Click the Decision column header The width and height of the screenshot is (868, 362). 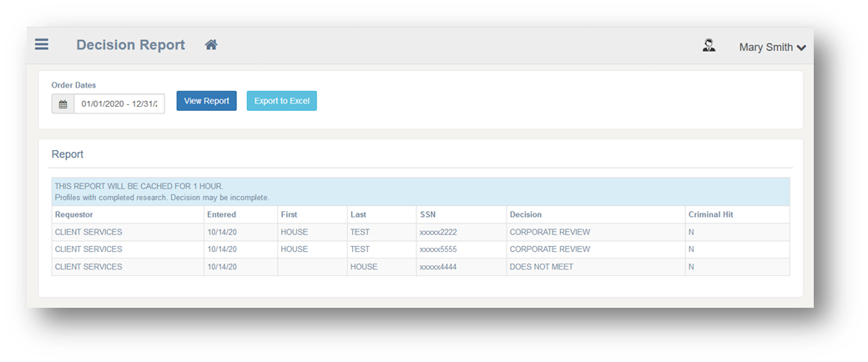525,214
